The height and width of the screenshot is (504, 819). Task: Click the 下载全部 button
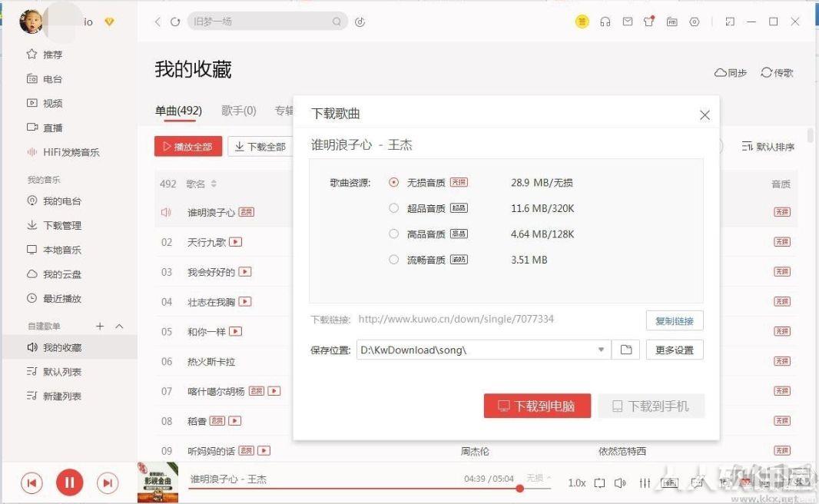(260, 147)
